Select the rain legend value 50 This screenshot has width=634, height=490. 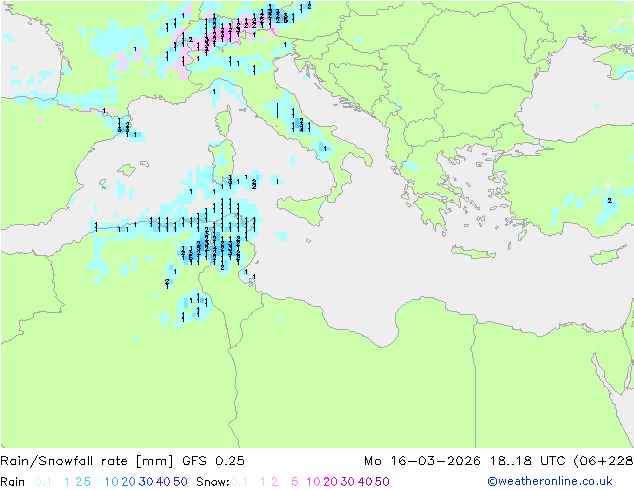(x=180, y=482)
